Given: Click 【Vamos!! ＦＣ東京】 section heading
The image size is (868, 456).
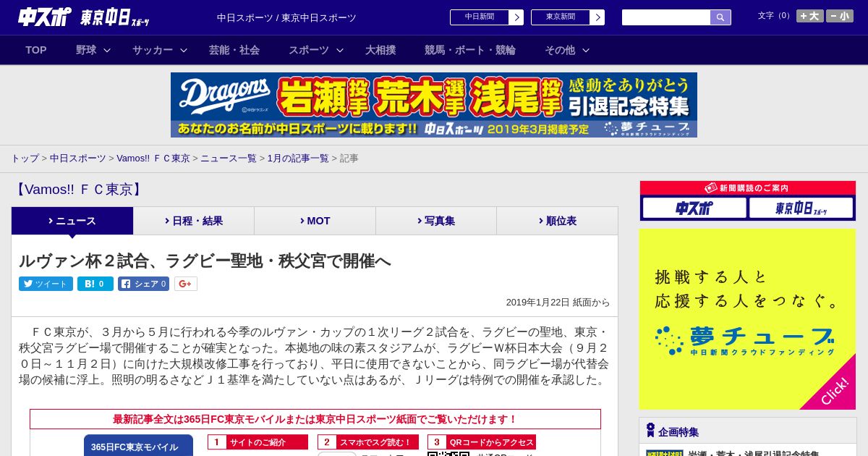Looking at the screenshot, I should pyautogui.click(x=78, y=190).
